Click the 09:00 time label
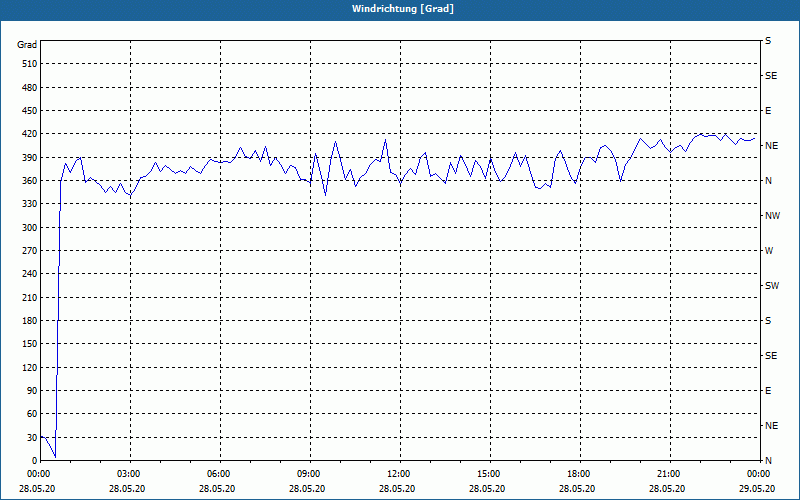This screenshot has height=500, width=800. point(310,474)
